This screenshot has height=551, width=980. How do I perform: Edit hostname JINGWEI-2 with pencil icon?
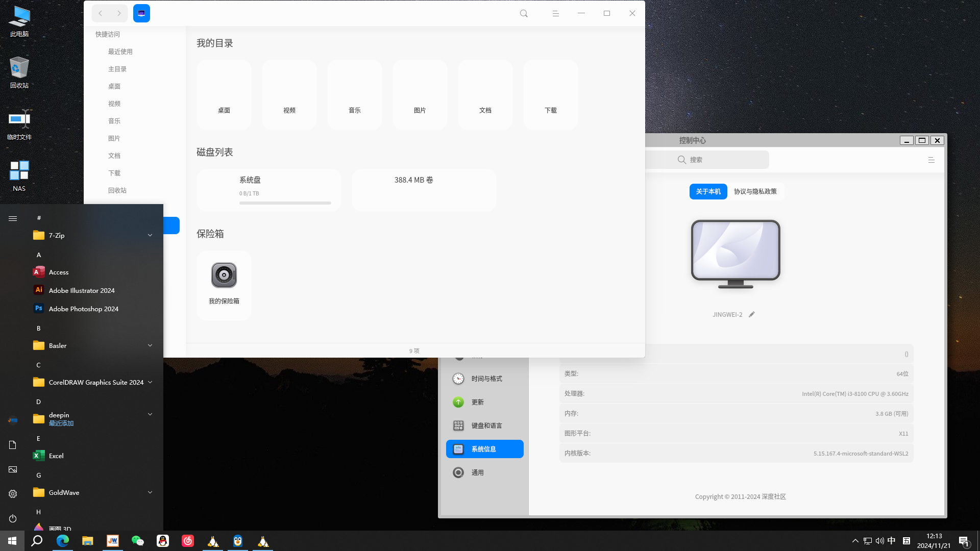coord(752,314)
